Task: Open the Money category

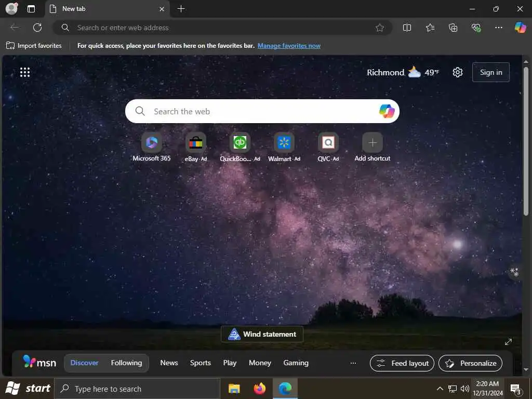Action: tap(260, 363)
